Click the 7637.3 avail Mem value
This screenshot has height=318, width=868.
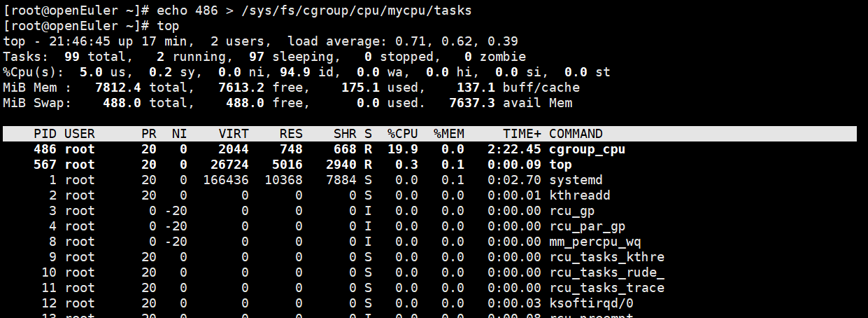472,103
